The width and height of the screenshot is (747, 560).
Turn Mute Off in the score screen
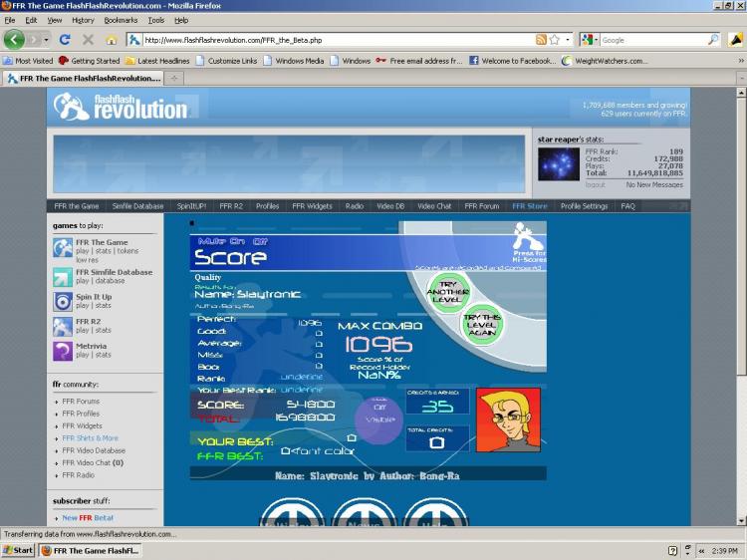(x=260, y=241)
